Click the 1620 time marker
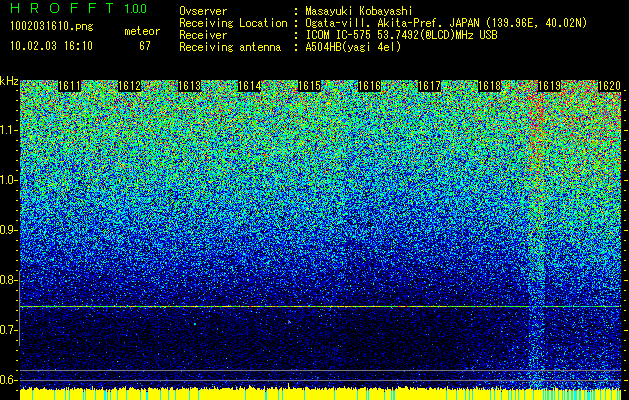The width and height of the screenshot is (629, 400). (609, 86)
